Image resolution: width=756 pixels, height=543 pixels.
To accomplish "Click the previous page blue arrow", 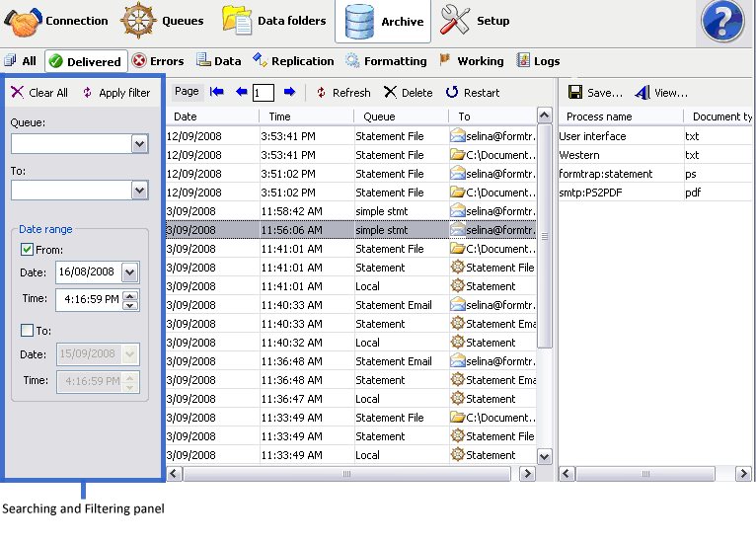I will coord(241,92).
